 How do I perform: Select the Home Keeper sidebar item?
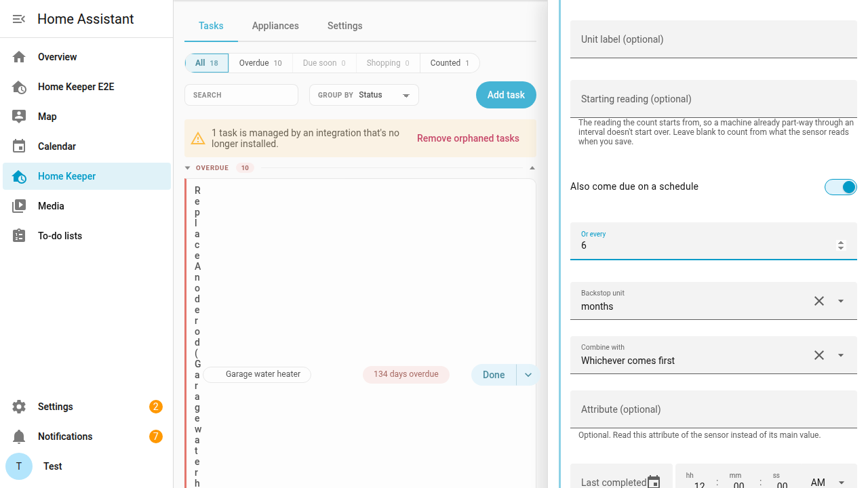pyautogui.click(x=87, y=176)
